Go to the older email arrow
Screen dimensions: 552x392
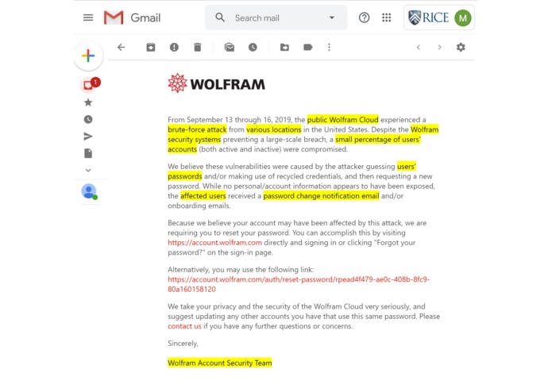(439, 47)
